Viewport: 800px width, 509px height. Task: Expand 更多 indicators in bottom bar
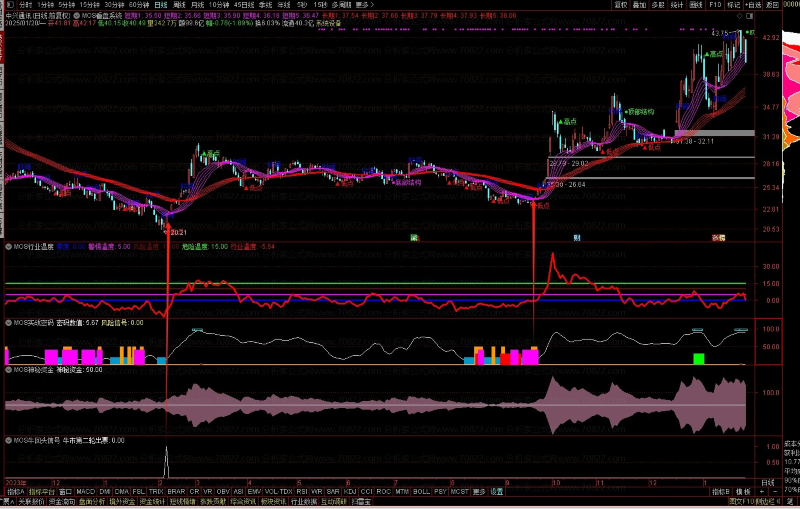(479, 492)
